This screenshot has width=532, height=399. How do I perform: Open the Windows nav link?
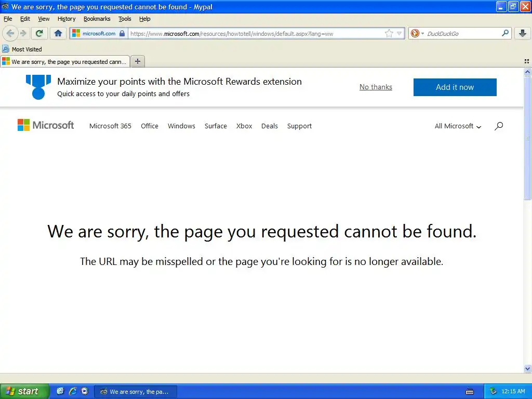click(x=181, y=126)
